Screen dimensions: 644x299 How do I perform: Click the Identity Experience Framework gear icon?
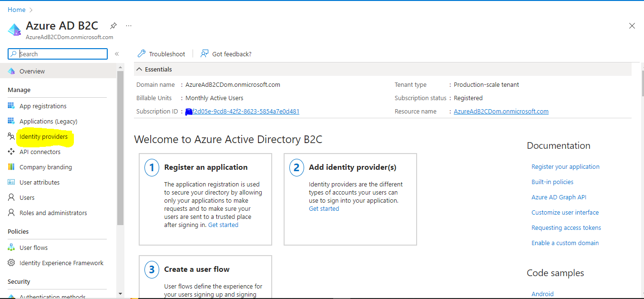(11, 263)
